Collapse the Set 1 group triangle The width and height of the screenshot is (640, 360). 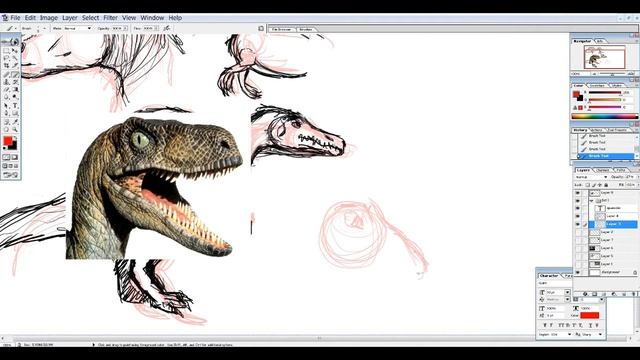(591, 201)
